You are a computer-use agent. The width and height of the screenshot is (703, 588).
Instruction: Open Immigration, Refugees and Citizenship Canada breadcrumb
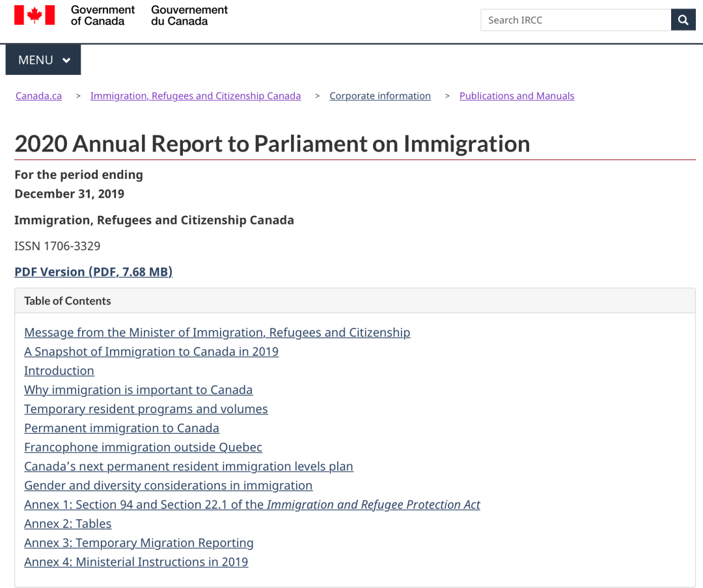point(195,96)
